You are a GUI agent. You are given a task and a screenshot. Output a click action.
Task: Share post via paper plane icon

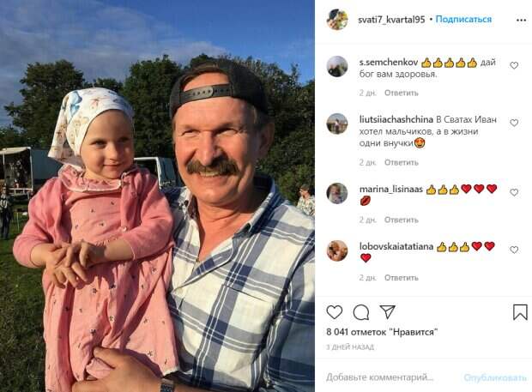(x=387, y=311)
